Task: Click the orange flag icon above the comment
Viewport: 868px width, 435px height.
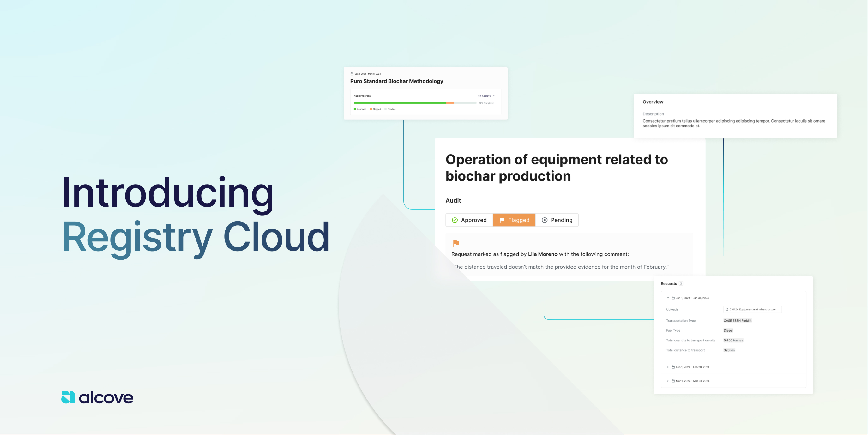Action: click(455, 243)
